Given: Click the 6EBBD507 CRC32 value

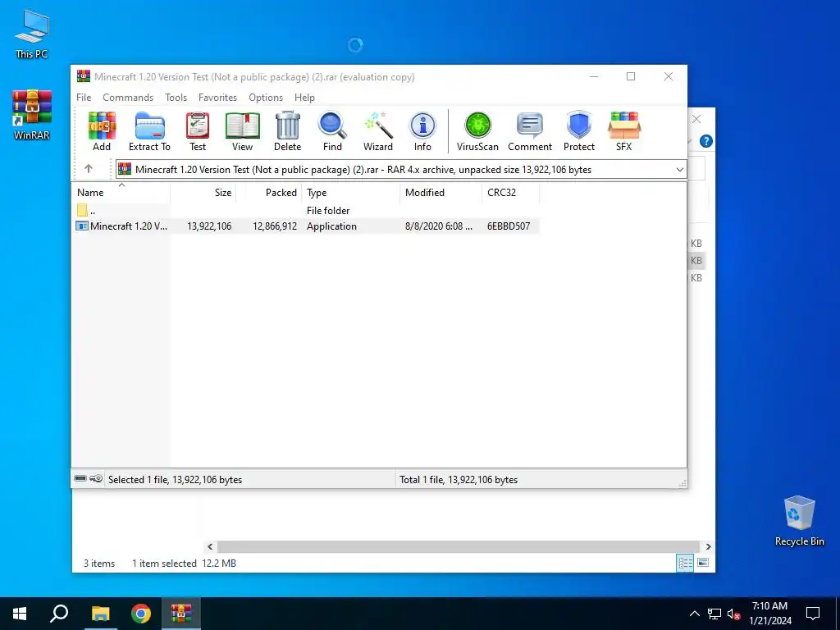Looking at the screenshot, I should (x=509, y=226).
